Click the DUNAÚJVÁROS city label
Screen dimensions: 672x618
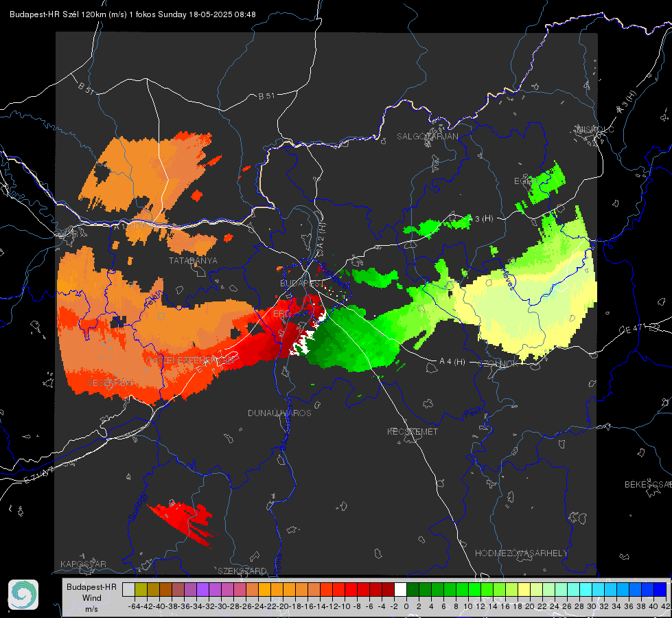click(279, 413)
